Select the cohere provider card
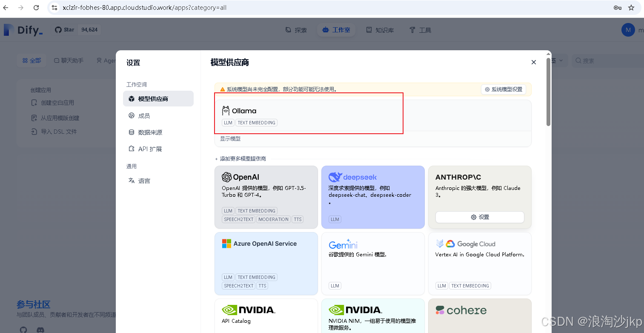644x333 pixels. [480, 316]
